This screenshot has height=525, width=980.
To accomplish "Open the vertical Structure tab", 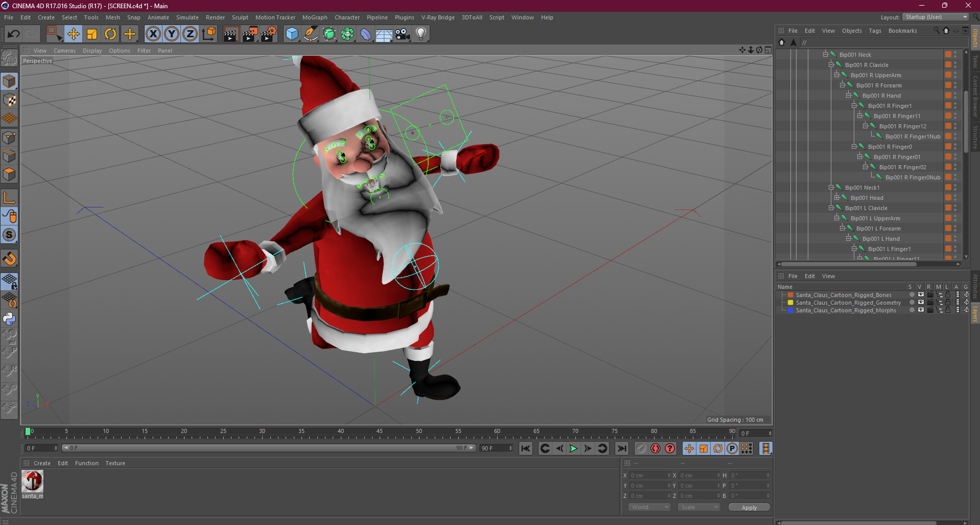I will click(975, 136).
